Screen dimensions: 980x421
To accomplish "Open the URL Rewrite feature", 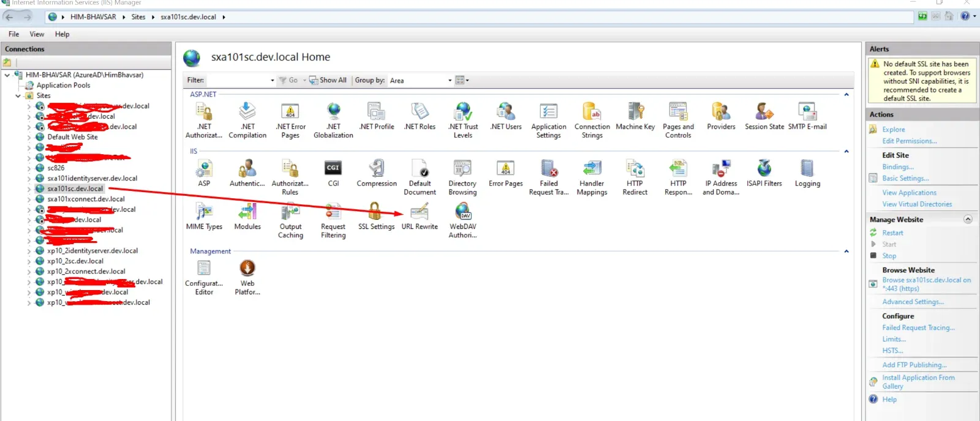I will pos(420,216).
